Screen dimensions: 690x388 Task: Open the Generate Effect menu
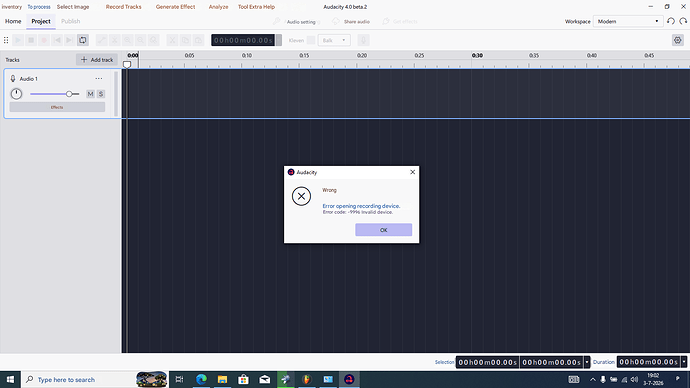point(175,7)
